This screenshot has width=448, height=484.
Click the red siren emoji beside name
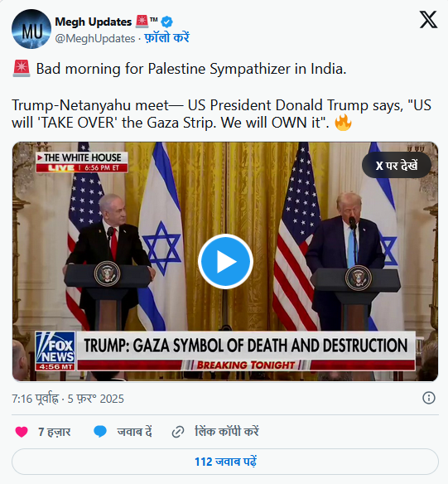(142, 22)
